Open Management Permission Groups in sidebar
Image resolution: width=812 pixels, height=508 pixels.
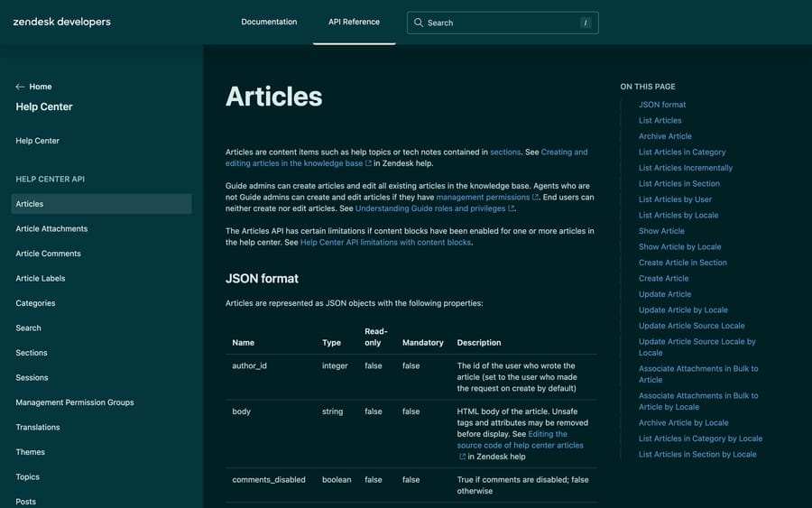[75, 402]
